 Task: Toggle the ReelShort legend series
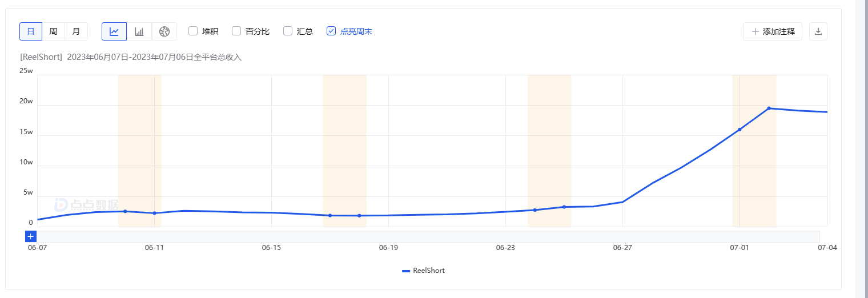[x=423, y=271]
